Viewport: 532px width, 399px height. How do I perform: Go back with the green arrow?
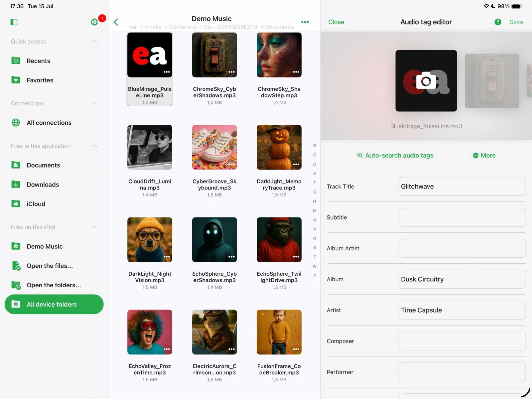116,22
